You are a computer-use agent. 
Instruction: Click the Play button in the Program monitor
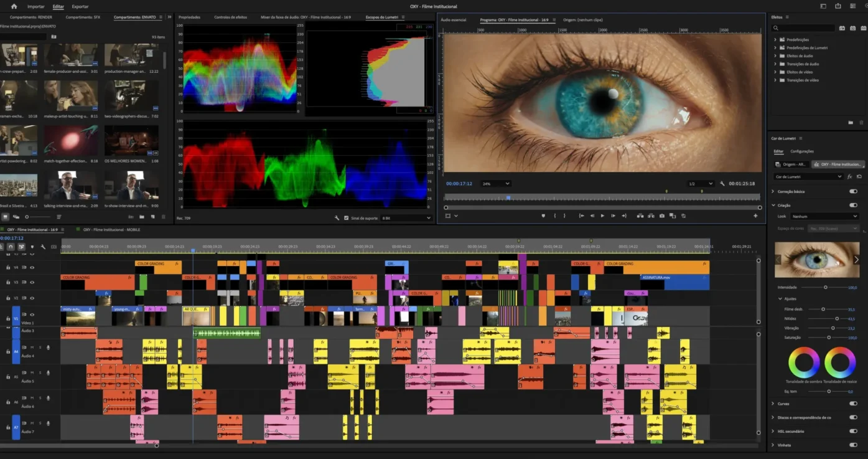602,215
